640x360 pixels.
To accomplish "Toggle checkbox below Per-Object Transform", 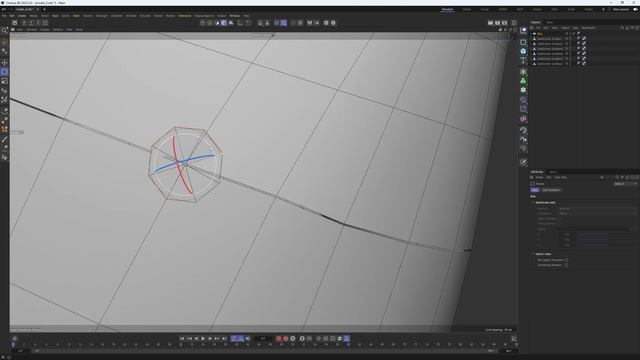I will tap(566, 265).
